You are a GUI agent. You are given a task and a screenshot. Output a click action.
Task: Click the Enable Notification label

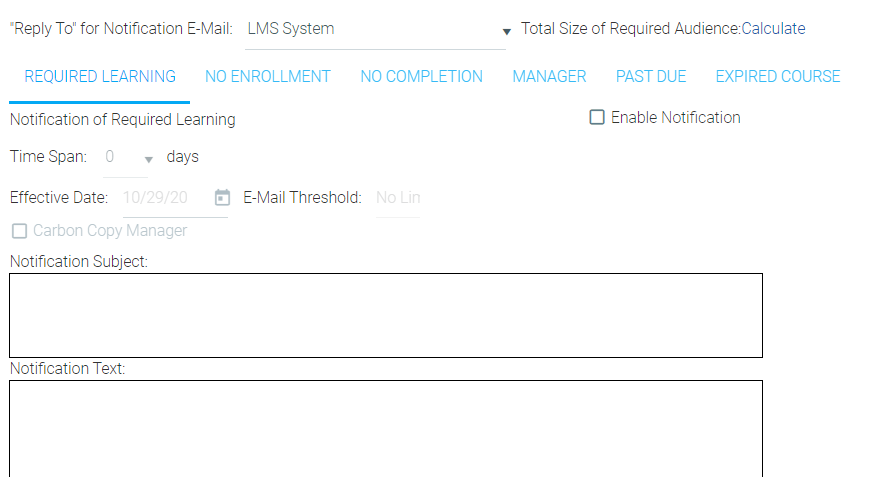(x=675, y=117)
